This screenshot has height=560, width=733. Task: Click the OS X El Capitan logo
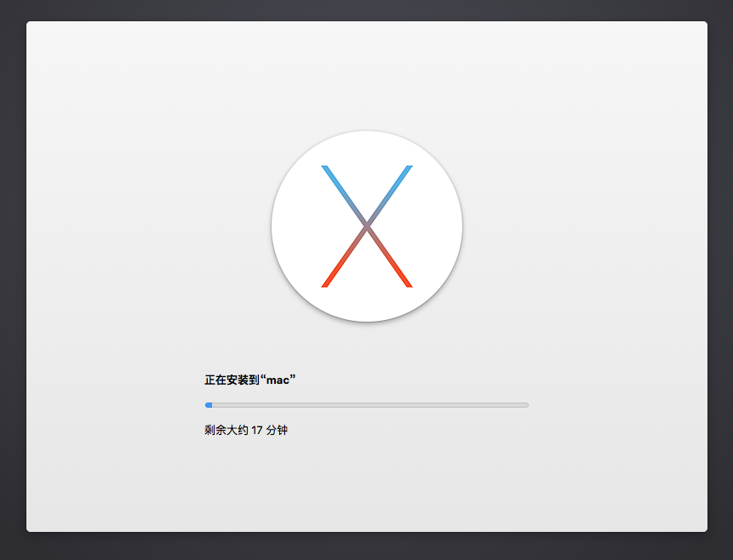click(x=367, y=226)
